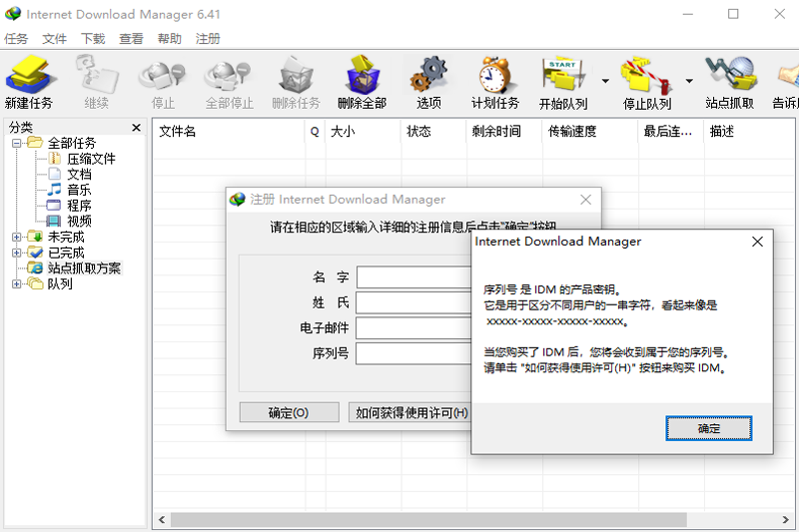Maximize the main IDM window
Screen dimensions: 799x532
(733, 14)
